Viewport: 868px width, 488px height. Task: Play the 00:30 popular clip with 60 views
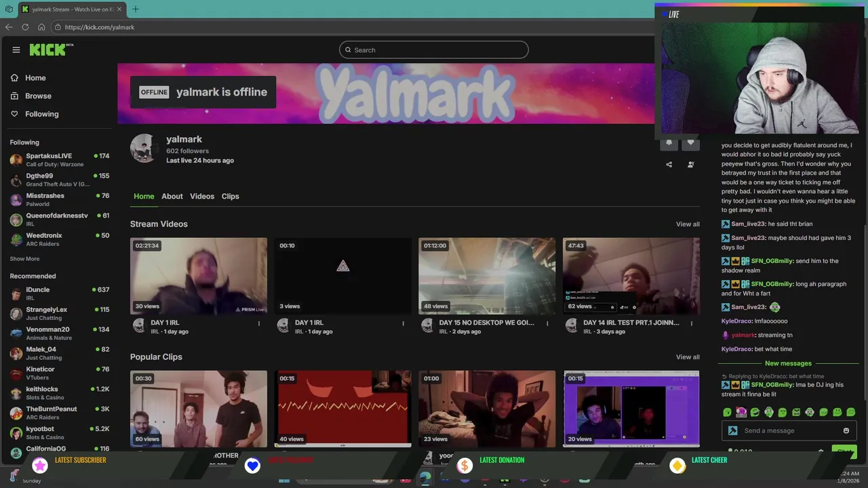(199, 409)
